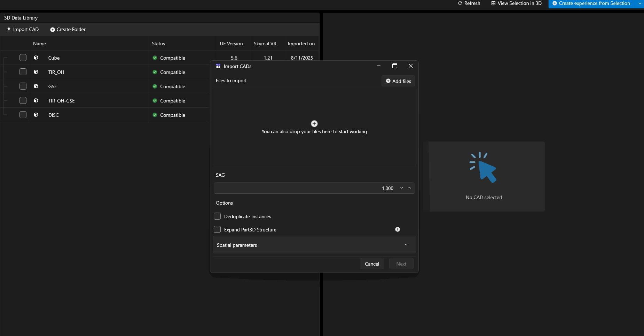Sort by the Status column header

coord(158,44)
